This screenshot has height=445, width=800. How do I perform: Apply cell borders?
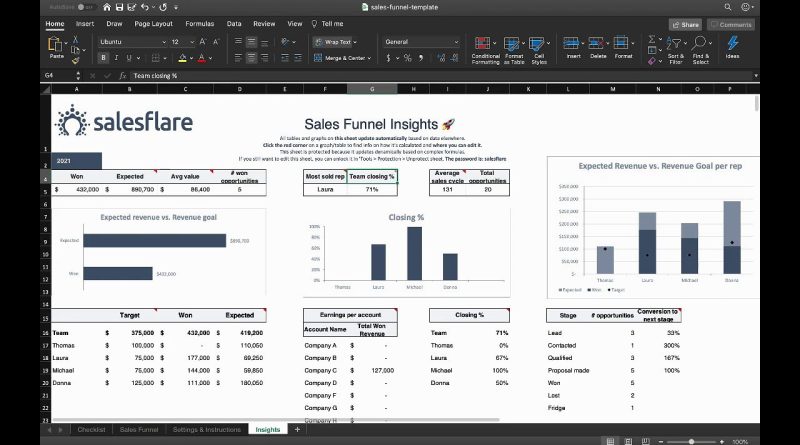pos(156,58)
